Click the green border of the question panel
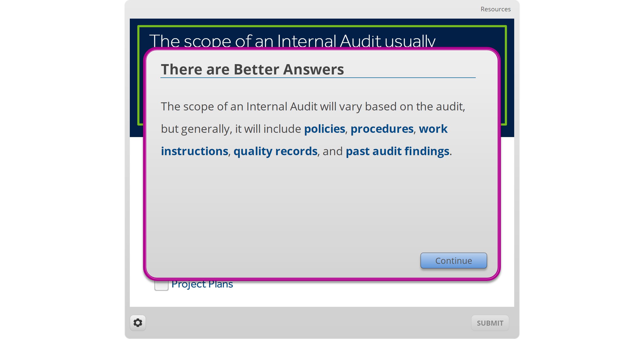This screenshot has width=644, height=339. tap(322, 26)
